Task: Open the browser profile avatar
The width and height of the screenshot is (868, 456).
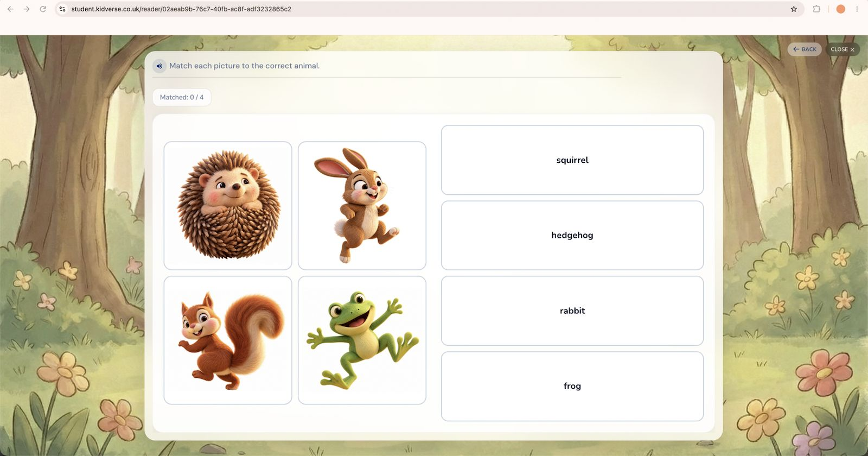Action: pos(840,9)
